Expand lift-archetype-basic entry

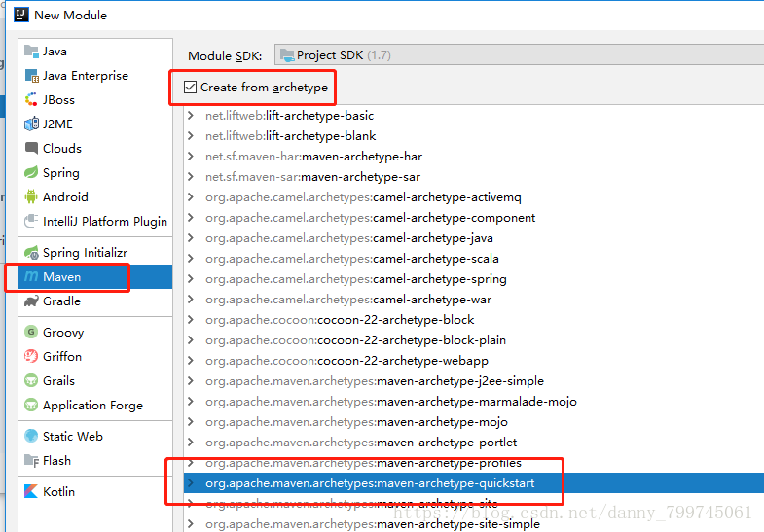tap(191, 116)
